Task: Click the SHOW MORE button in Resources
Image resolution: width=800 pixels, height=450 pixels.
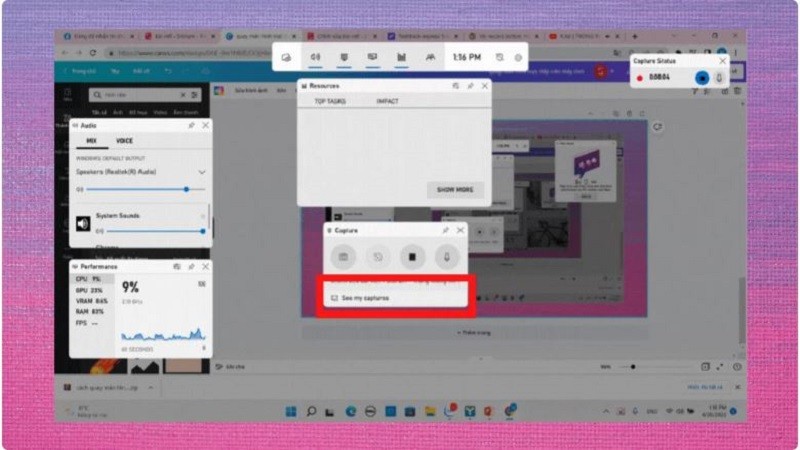Action: click(x=455, y=190)
